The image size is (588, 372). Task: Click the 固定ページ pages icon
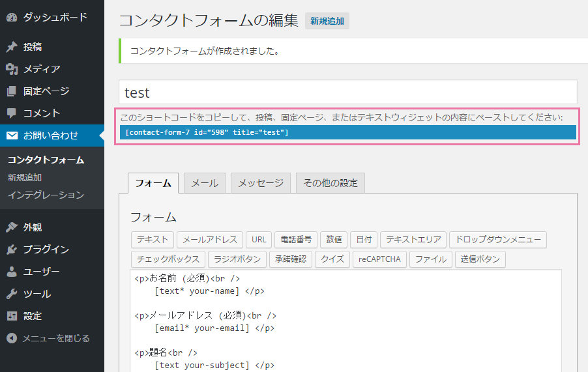tap(12, 91)
